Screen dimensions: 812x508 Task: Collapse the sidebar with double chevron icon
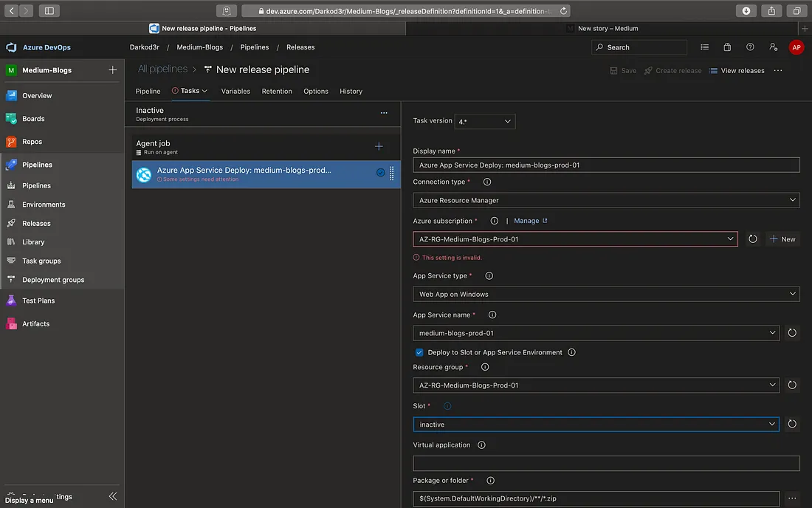113,496
